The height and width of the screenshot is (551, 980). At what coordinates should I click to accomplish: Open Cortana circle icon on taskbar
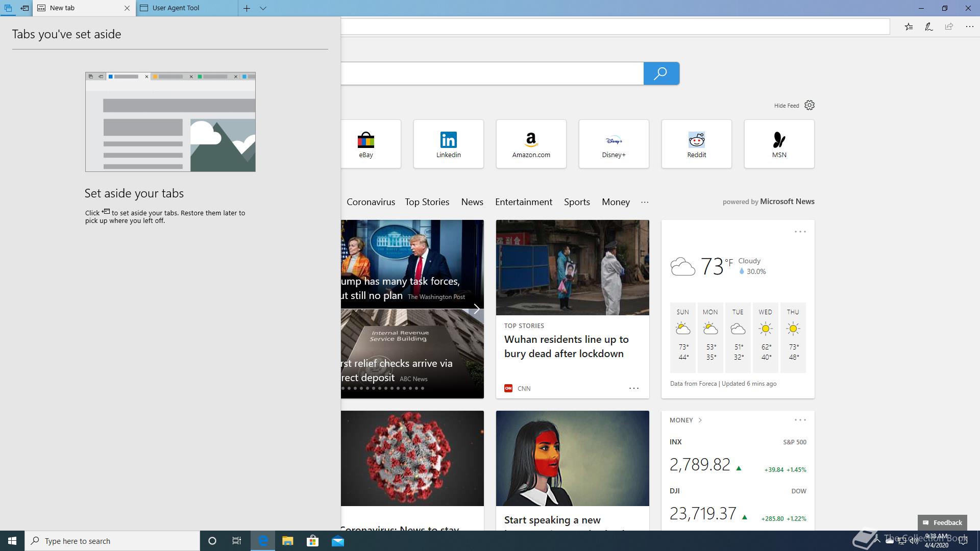point(212,541)
